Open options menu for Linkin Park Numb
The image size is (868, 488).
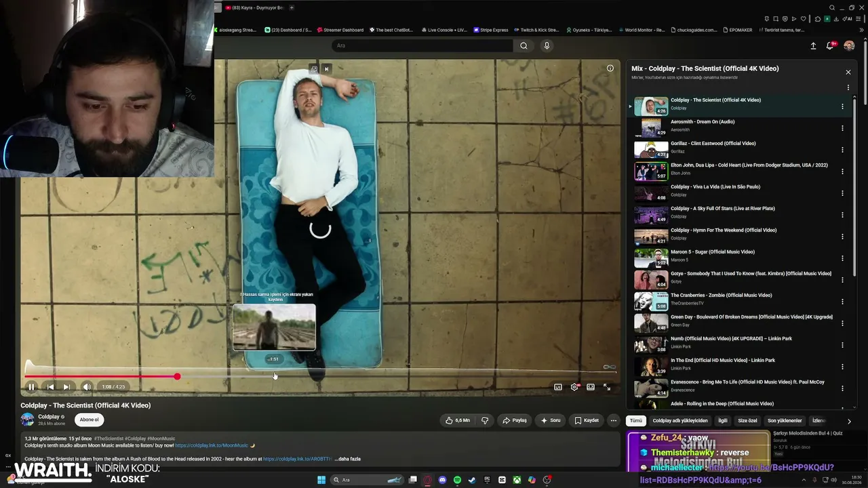[x=842, y=345]
